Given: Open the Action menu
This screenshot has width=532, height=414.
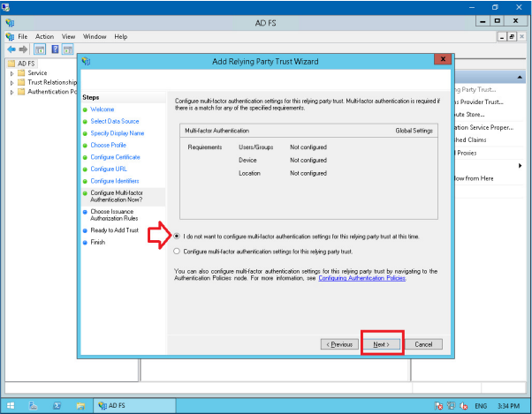Looking at the screenshot, I should pos(44,36).
